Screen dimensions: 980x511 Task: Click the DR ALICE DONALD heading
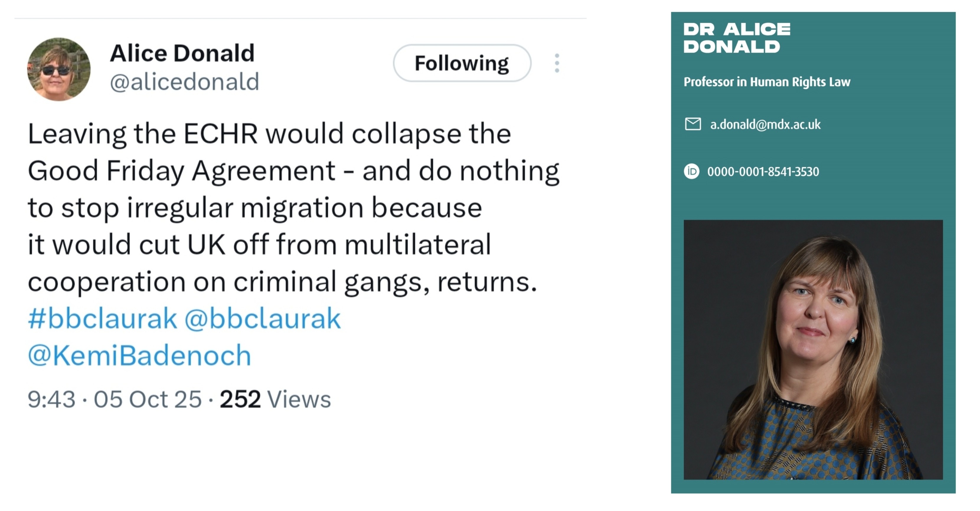736,38
